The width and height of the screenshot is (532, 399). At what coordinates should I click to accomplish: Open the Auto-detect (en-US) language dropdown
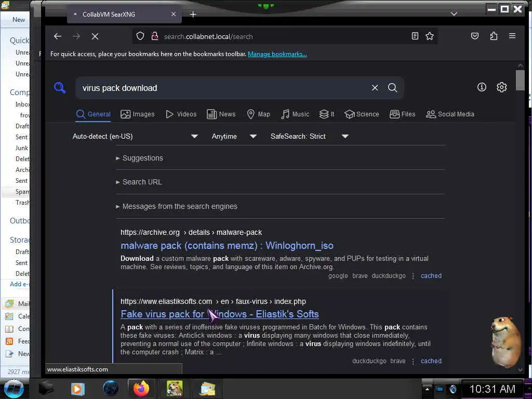(136, 137)
